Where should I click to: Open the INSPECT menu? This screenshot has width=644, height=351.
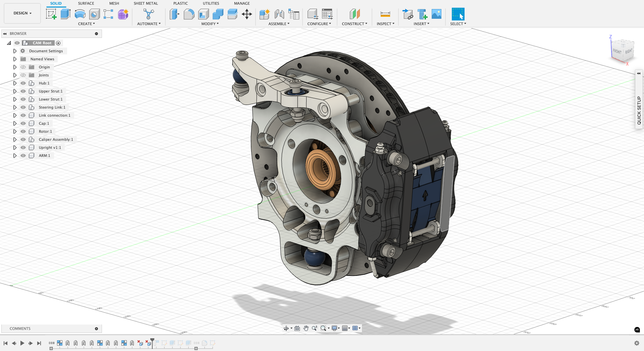pyautogui.click(x=385, y=24)
